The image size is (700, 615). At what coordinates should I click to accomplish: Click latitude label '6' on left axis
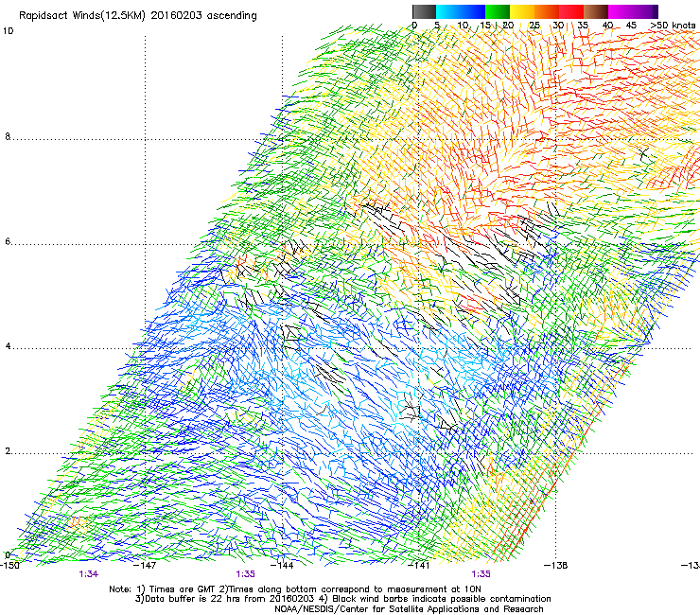click(x=8, y=241)
